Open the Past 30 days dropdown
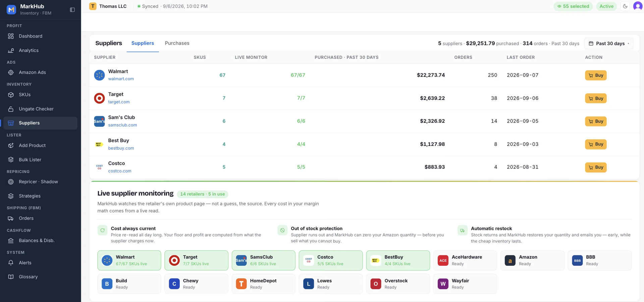 tap(609, 43)
